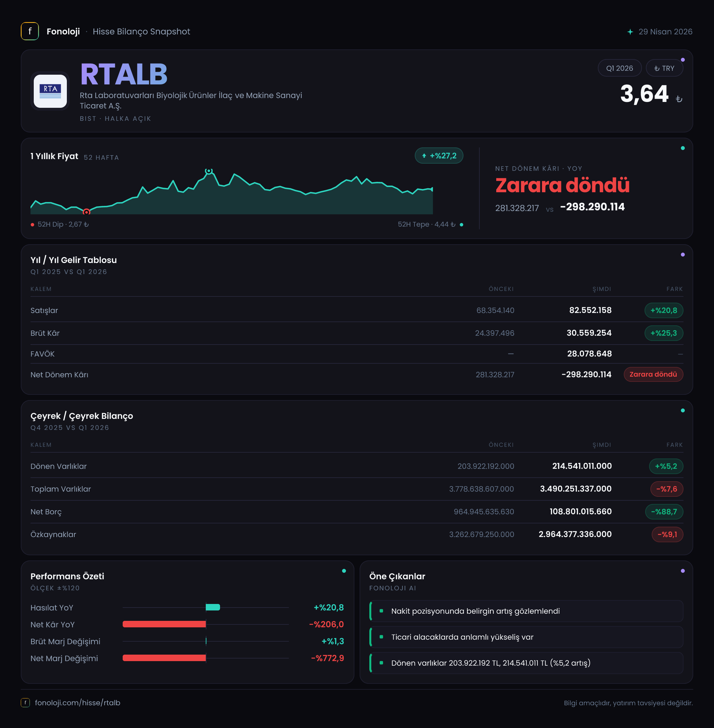Open the fonoloji.com/hisse/rtalb link
This screenshot has height=728, width=714.
pos(78,702)
